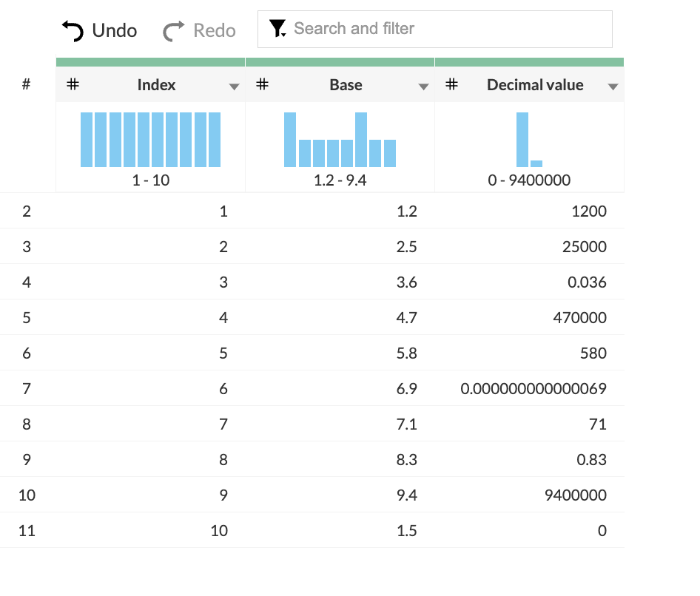Viewport: 700px width, 596px height.
Task: Click the Base distribution histogram
Action: click(x=340, y=139)
